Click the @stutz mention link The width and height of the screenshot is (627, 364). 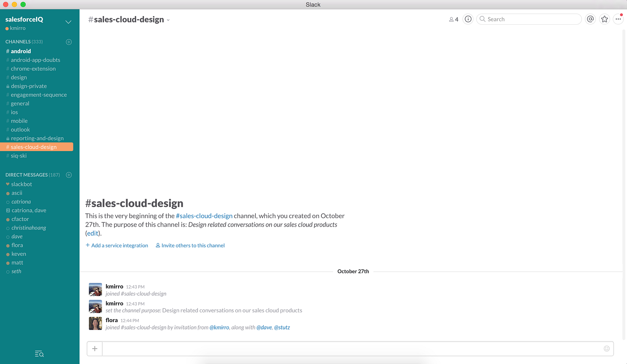point(282,327)
